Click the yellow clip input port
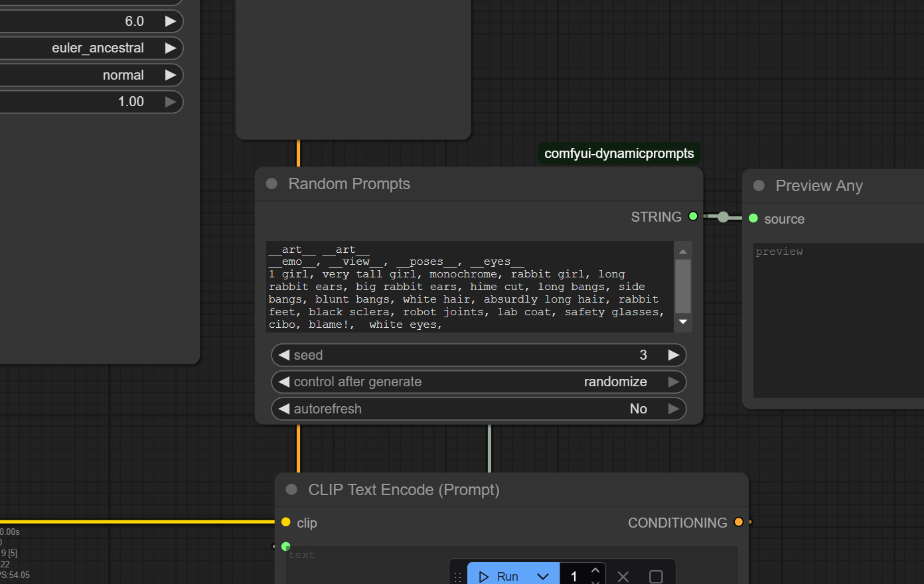 coord(286,522)
